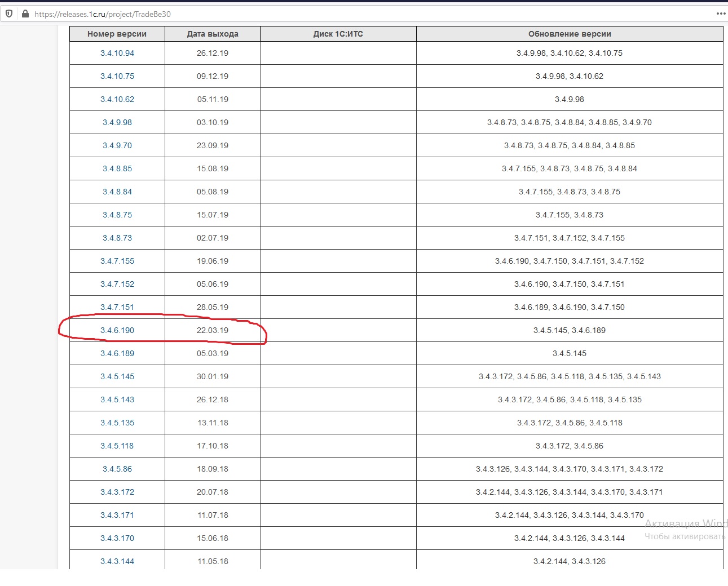Open version 3.4.8.85 link
Screen dimensions: 728x586
tap(117, 168)
